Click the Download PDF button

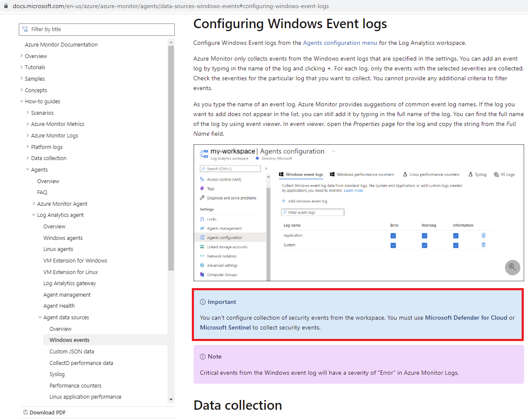click(x=44, y=412)
